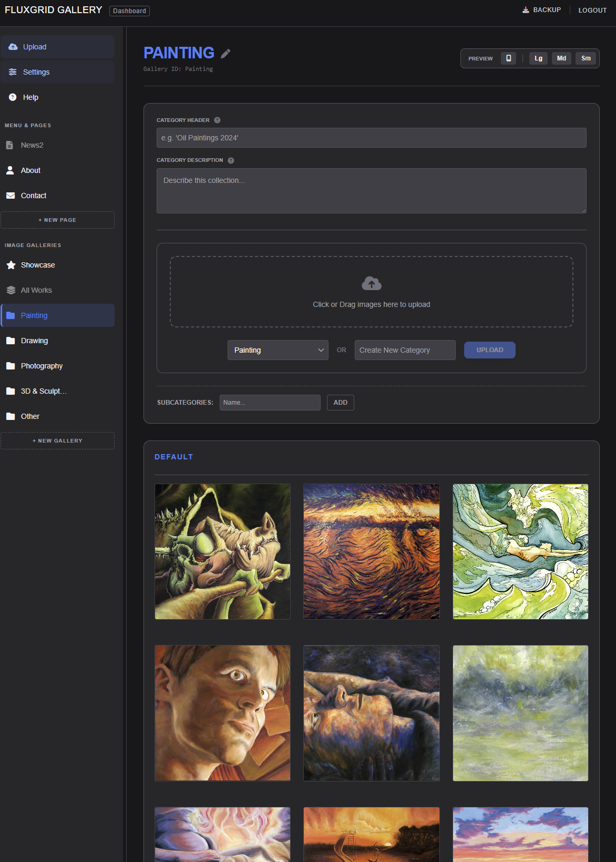Click the Painting folder icon

tap(11, 315)
